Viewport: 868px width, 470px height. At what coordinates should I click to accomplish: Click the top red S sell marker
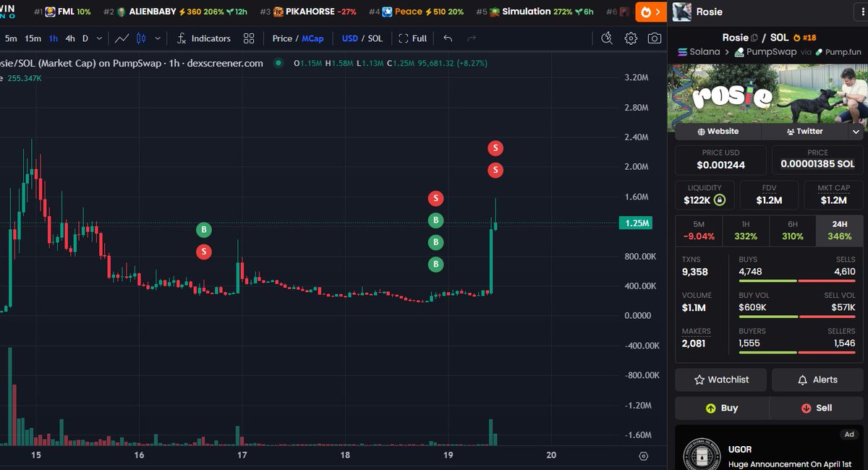495,148
